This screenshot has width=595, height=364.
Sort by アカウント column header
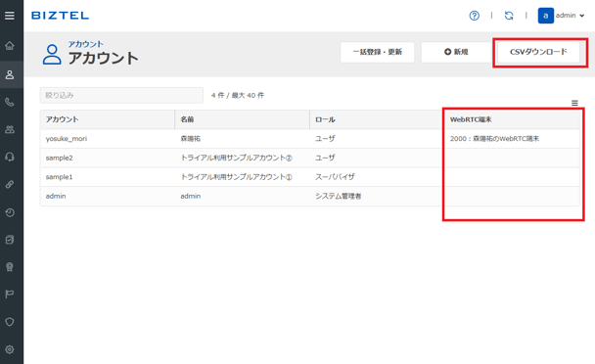pyautogui.click(x=108, y=119)
